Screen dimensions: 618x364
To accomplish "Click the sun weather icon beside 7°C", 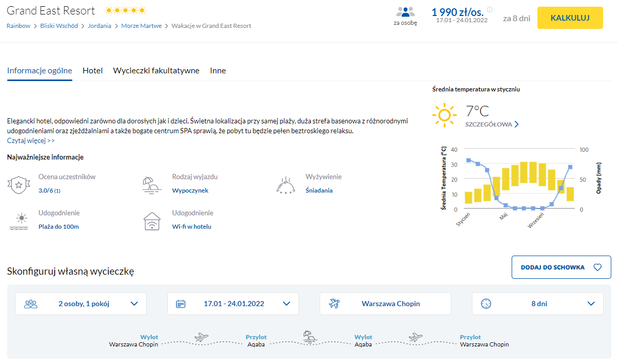I will coord(444,115).
